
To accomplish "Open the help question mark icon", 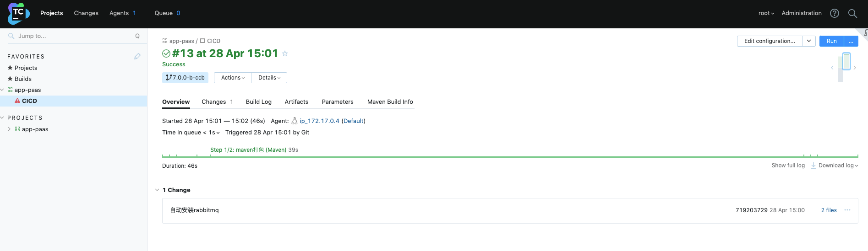I will click(835, 13).
